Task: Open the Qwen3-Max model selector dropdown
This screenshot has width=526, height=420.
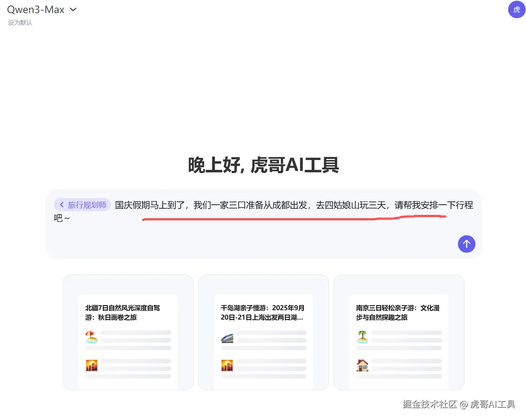Action: click(42, 10)
